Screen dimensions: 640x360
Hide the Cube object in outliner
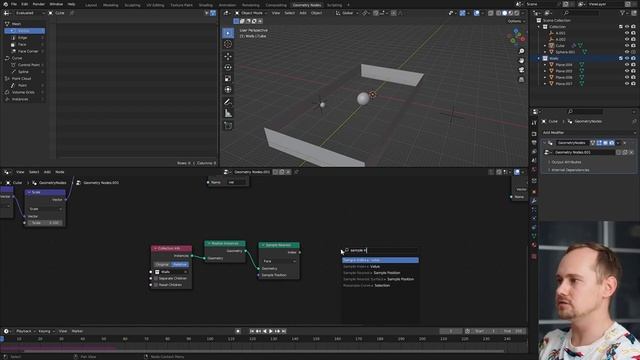point(627,46)
